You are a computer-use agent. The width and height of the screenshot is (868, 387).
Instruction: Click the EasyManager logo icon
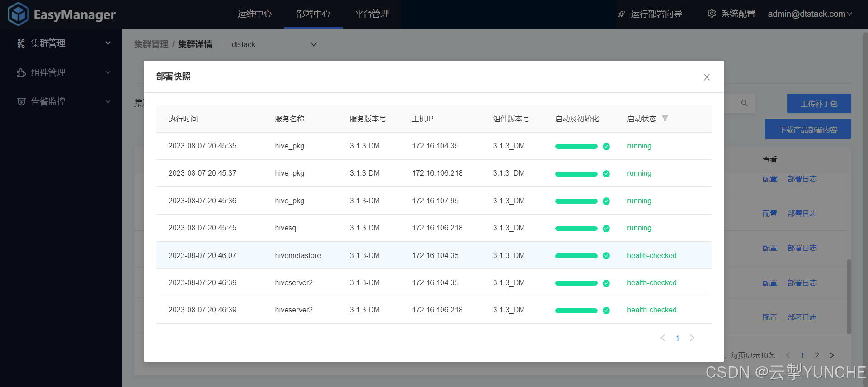(x=18, y=14)
